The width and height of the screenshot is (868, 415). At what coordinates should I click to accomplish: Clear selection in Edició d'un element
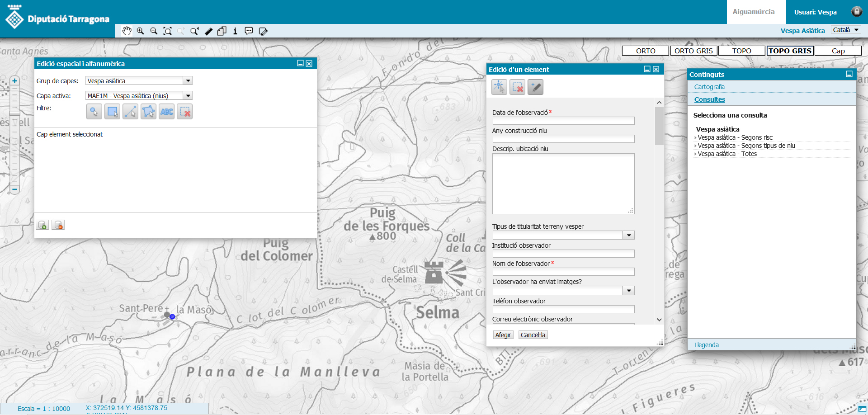(517, 87)
